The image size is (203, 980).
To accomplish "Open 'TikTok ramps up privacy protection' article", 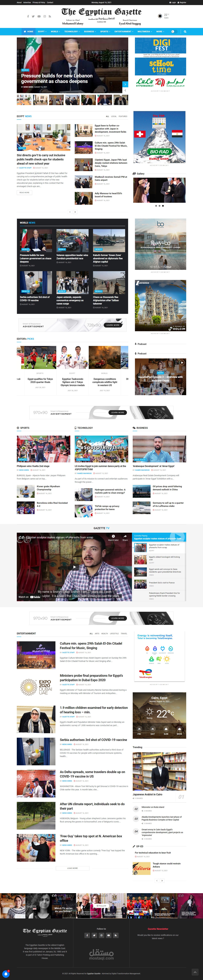I will pos(107,508).
